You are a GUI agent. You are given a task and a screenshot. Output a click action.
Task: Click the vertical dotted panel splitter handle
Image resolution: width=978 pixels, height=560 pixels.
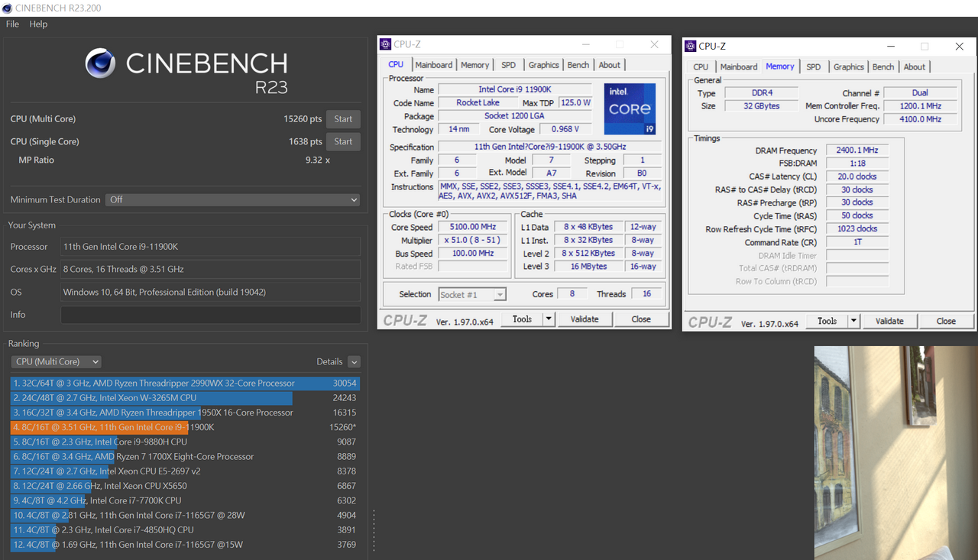(374, 529)
